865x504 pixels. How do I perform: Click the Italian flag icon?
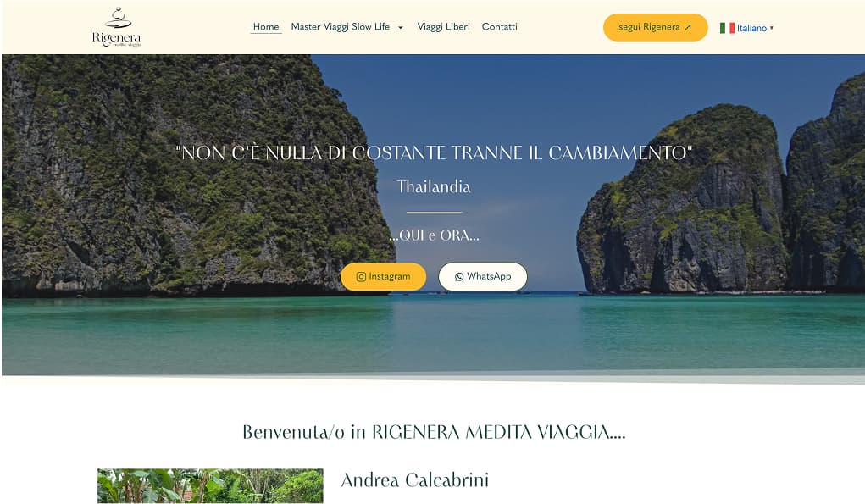[x=727, y=28]
